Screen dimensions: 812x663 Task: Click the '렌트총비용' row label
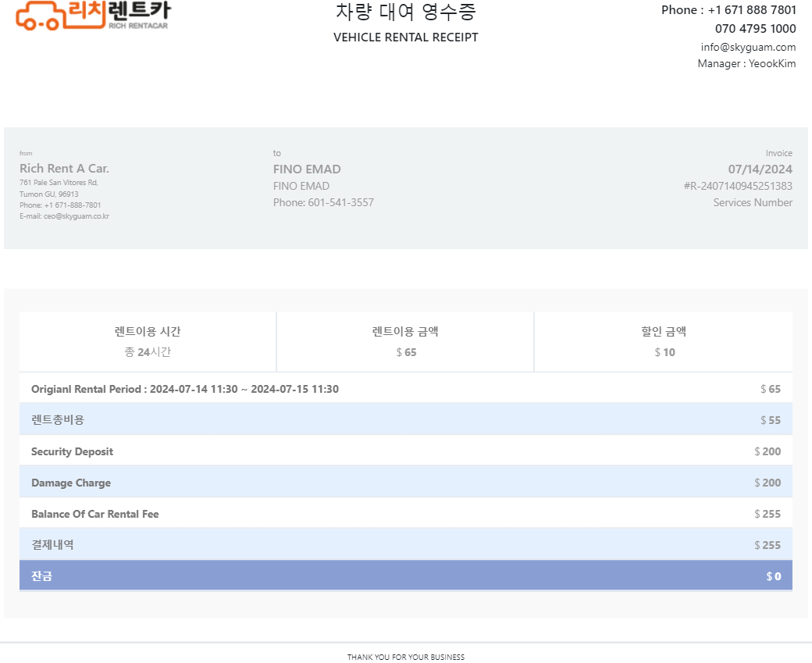(58, 420)
